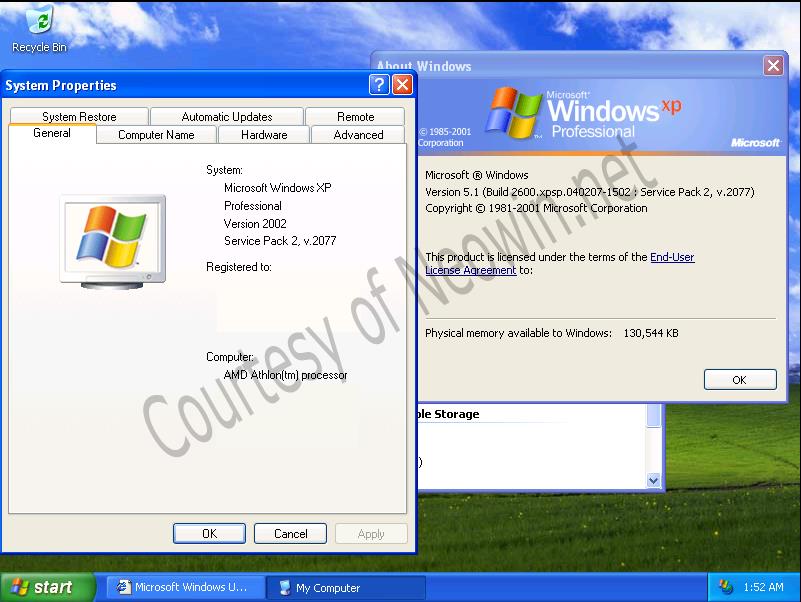Viewport: 801px width, 602px height.
Task: Click scroll-down arrow in My Computer window
Action: click(x=653, y=480)
